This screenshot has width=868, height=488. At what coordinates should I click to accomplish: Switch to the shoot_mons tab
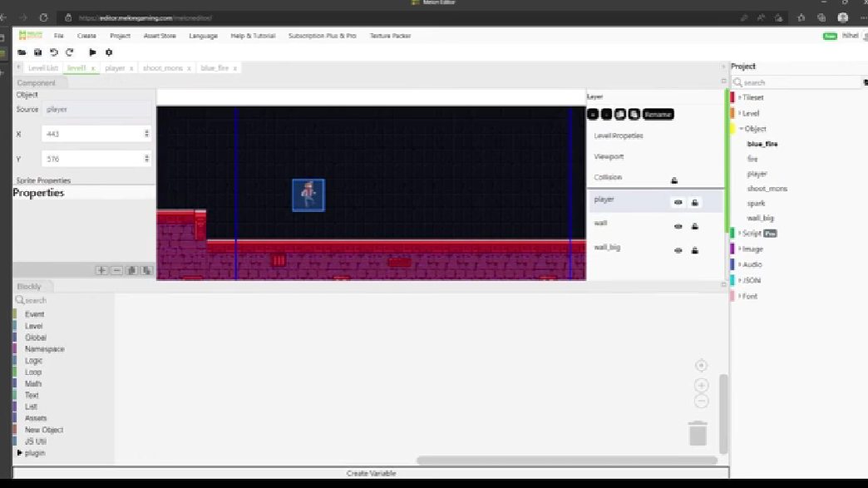point(162,68)
